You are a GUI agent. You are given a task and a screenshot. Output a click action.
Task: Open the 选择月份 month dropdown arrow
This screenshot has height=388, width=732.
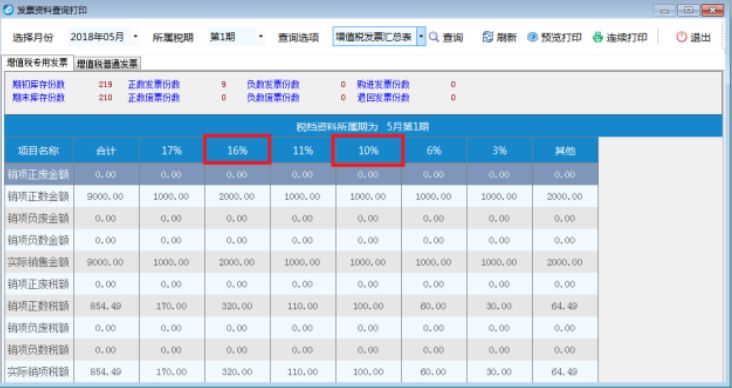[135, 36]
